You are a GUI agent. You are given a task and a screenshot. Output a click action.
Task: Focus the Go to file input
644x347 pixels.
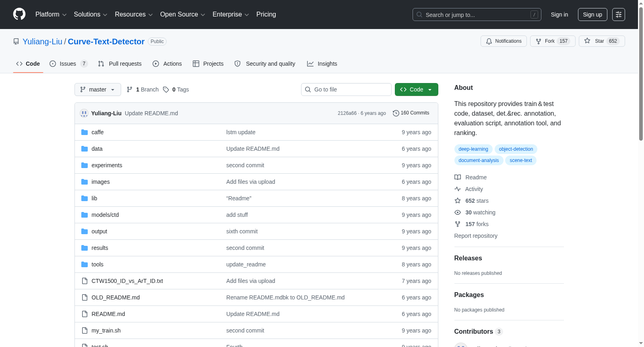(x=346, y=89)
